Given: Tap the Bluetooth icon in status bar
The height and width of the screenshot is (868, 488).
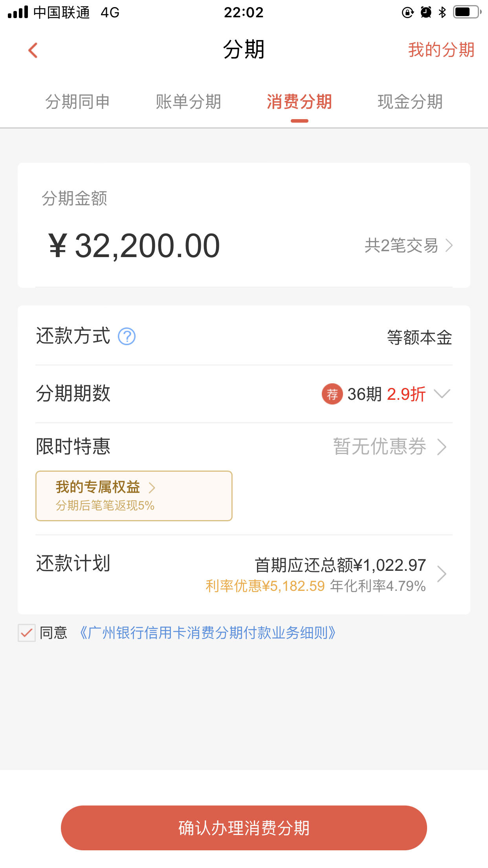Looking at the screenshot, I should click(442, 12).
